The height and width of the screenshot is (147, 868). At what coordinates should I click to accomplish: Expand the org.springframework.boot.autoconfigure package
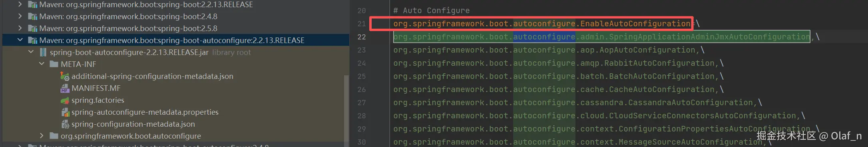coord(42,136)
